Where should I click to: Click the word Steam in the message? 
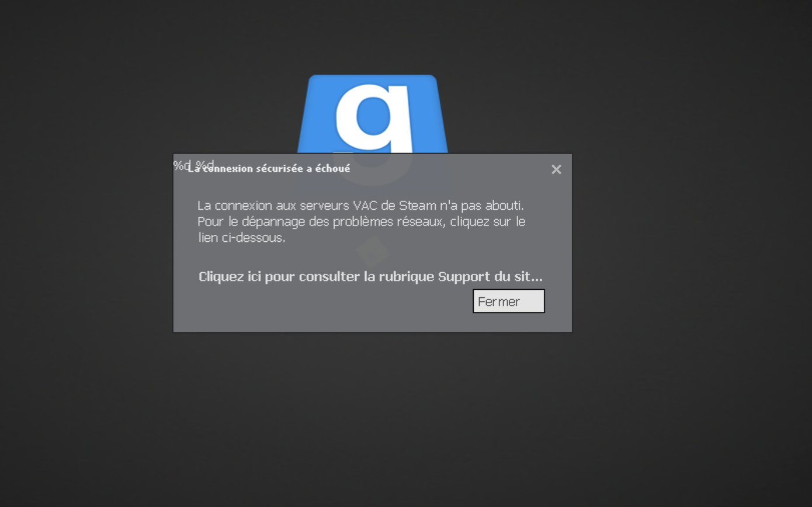pos(418,206)
